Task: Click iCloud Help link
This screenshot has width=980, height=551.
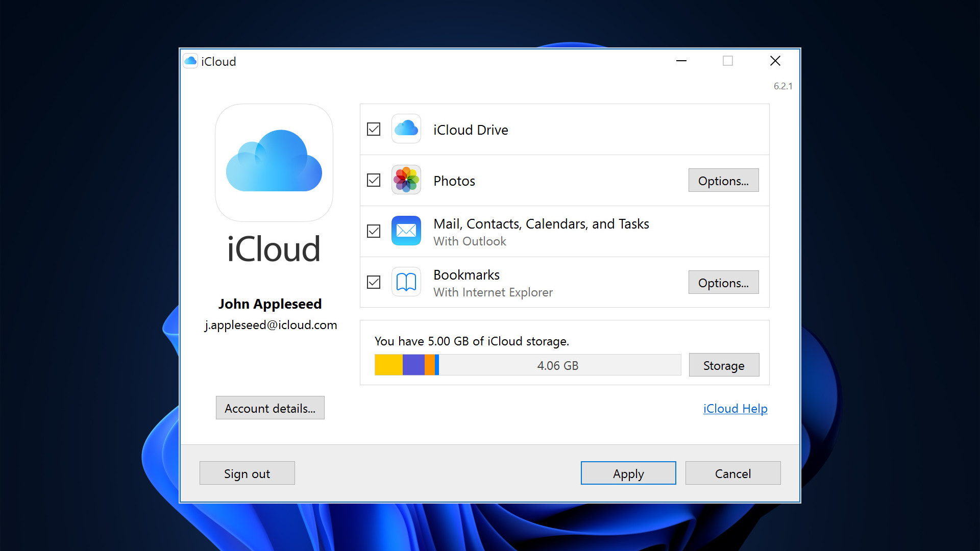Action: click(736, 408)
